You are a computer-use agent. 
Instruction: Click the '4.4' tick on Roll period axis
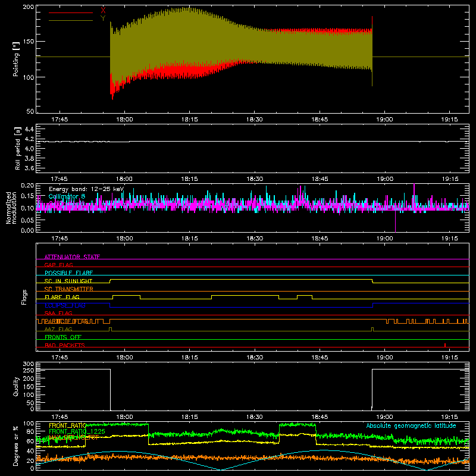click(29, 129)
